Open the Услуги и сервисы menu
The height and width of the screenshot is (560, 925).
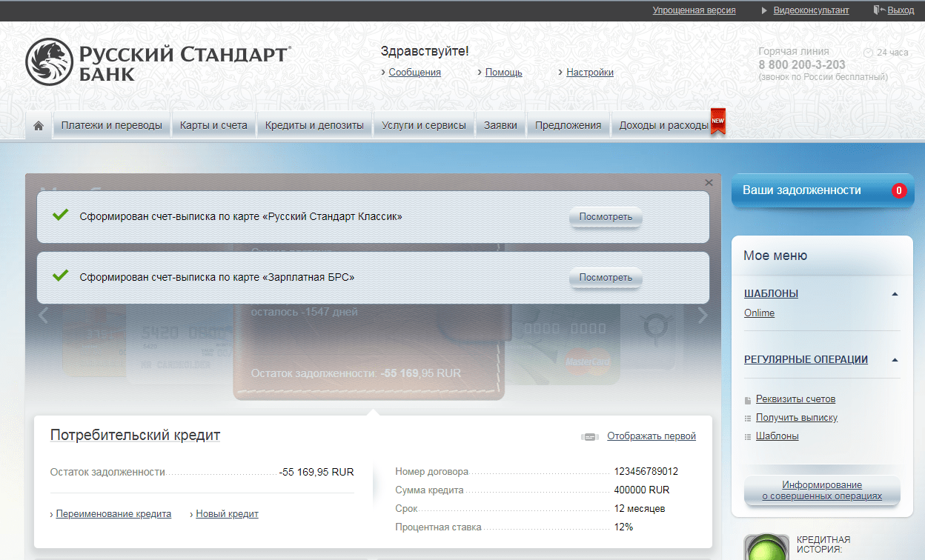point(424,125)
